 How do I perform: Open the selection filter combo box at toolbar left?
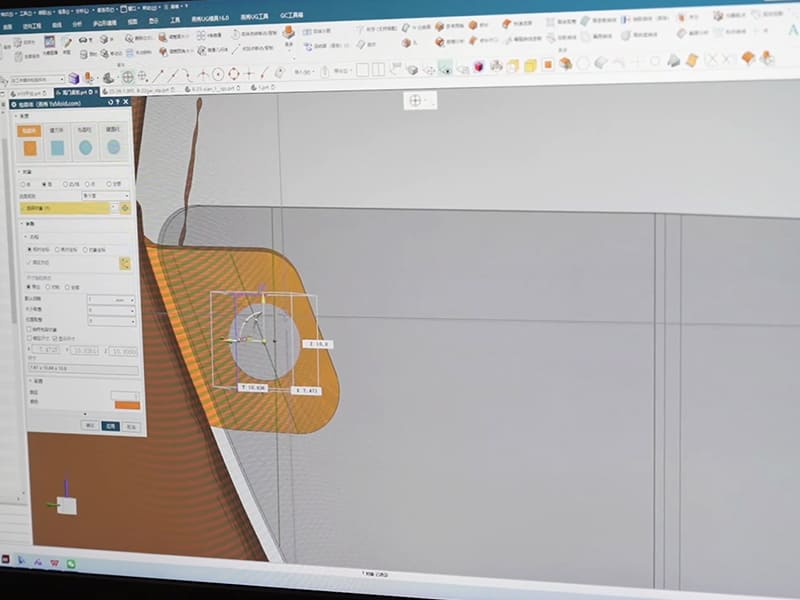click(37, 80)
